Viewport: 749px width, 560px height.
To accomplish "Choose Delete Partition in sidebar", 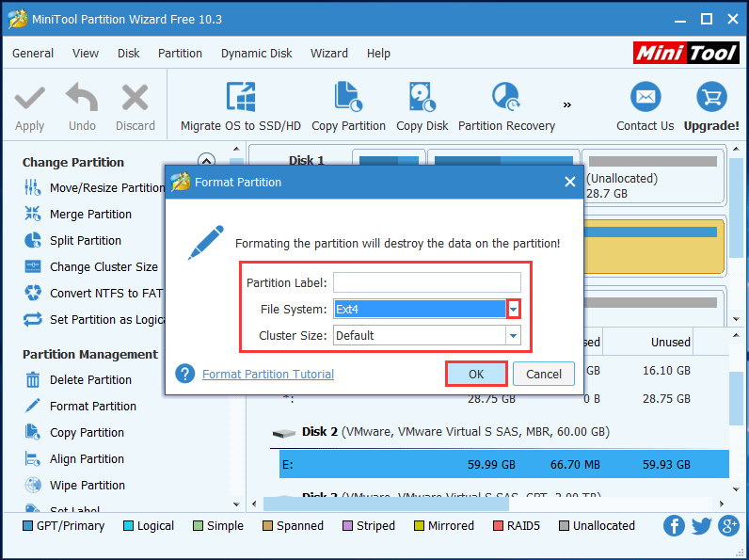I will [78, 380].
